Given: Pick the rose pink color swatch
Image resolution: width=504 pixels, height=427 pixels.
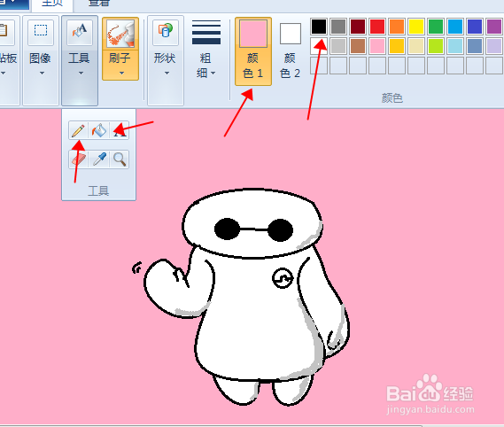Looking at the screenshot, I should pyautogui.click(x=377, y=46).
